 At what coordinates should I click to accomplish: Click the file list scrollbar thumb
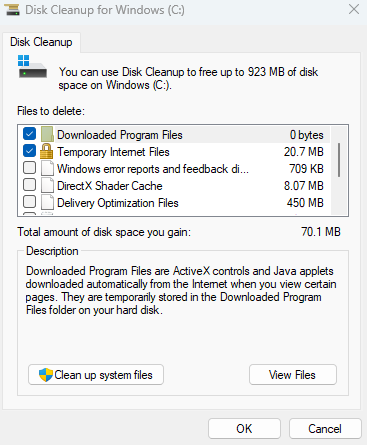point(339,160)
